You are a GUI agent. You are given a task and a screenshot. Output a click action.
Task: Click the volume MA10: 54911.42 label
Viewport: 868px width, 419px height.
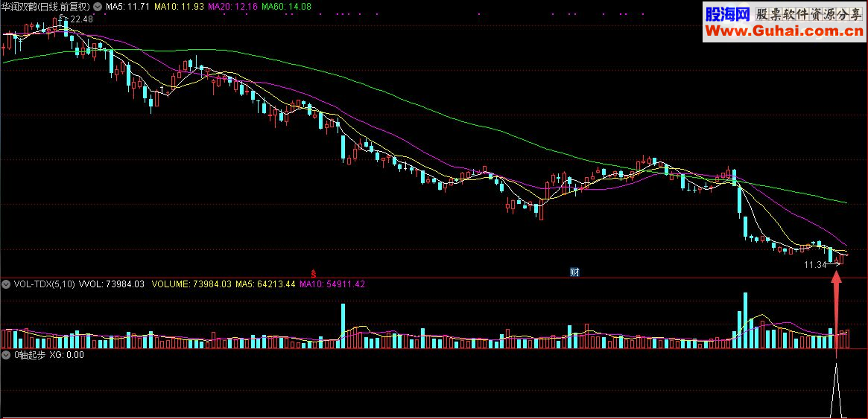coord(332,284)
